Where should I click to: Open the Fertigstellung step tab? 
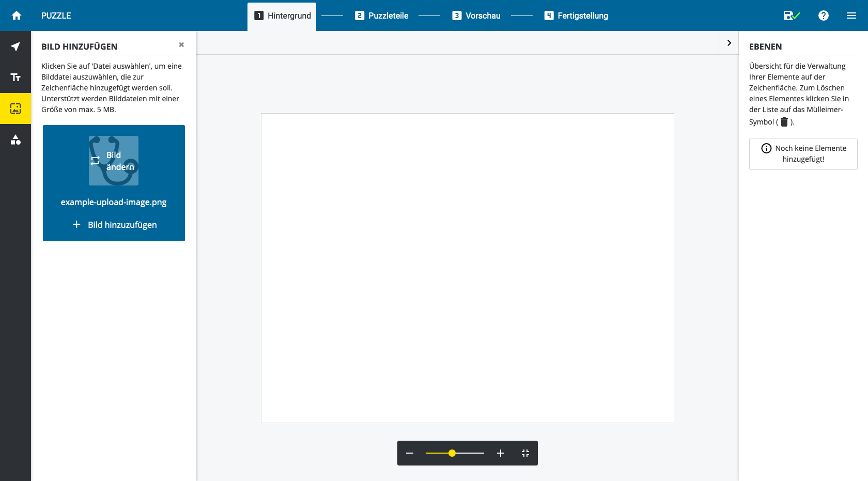click(x=576, y=15)
